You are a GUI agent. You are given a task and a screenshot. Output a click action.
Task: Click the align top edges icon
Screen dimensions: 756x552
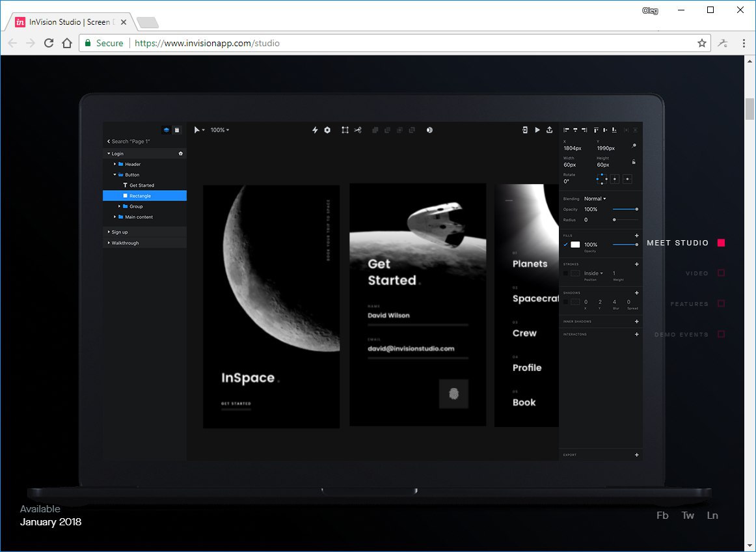tap(597, 130)
